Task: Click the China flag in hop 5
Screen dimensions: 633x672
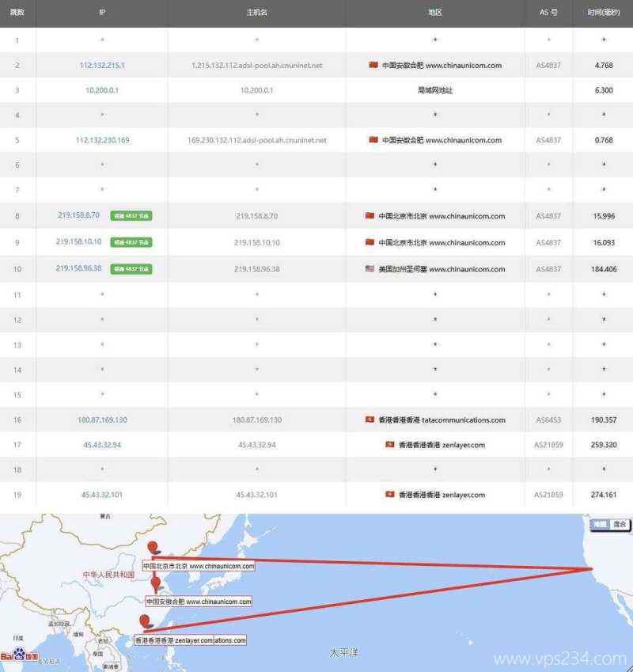Action: 373,140
